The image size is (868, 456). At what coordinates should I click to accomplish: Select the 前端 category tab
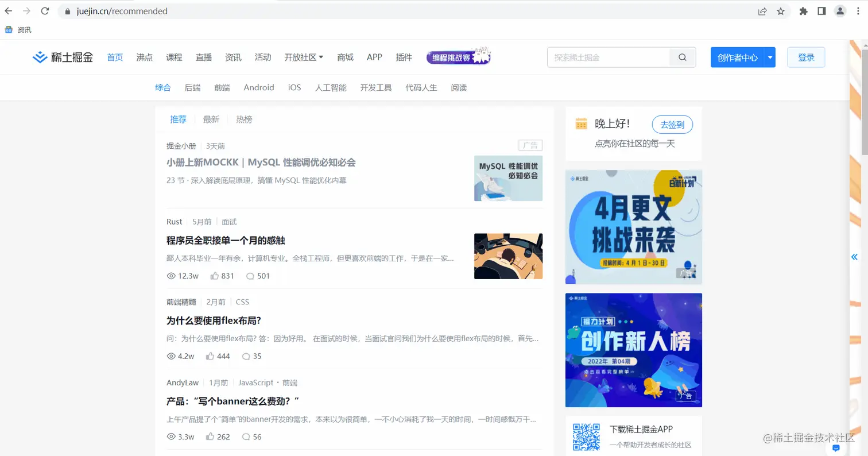[x=222, y=87]
